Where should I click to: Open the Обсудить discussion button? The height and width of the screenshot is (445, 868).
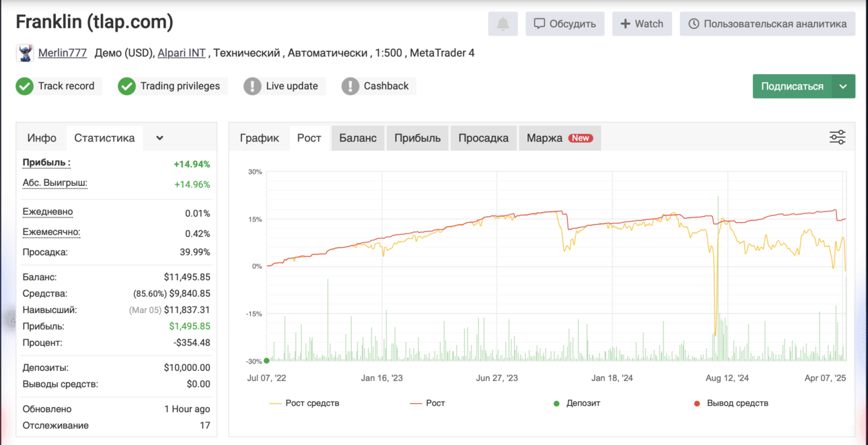565,24
